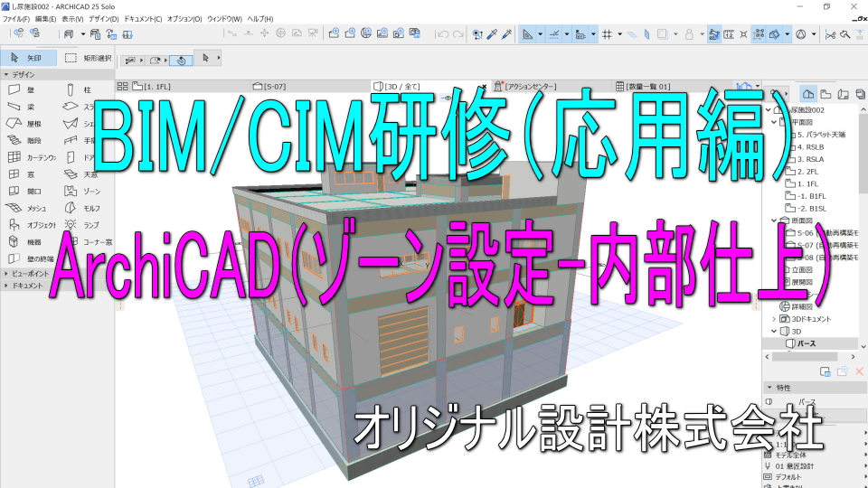
Task: Open the デザイン(D) menu
Action: (103, 18)
